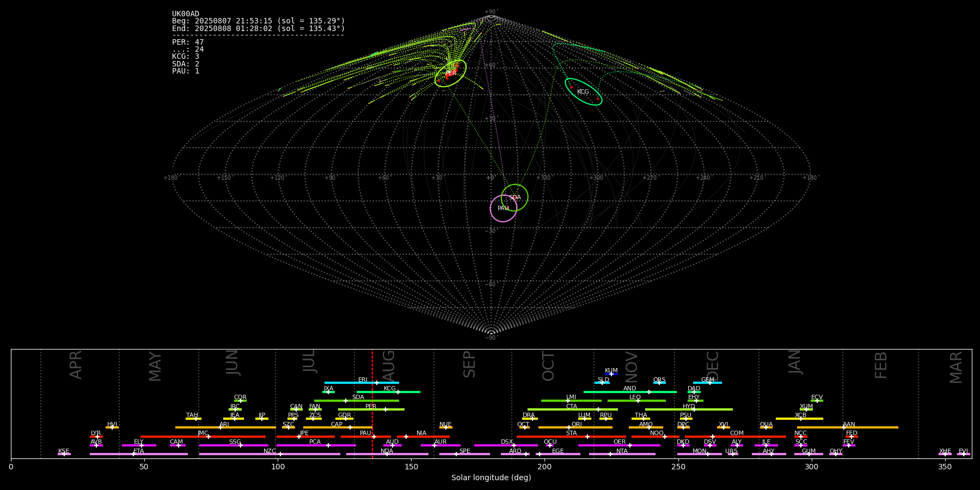Select the pink PAU radiant circle
980x490 pixels.
(504, 208)
